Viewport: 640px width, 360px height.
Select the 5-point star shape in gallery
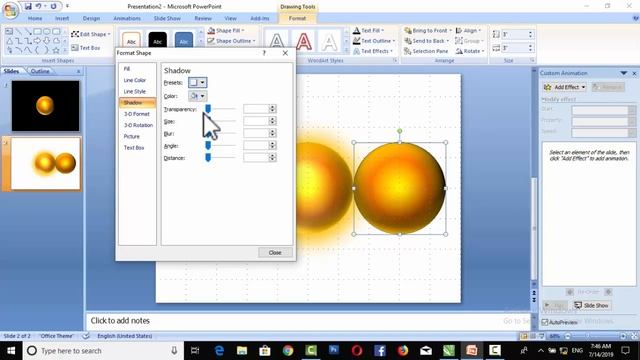[56, 50]
